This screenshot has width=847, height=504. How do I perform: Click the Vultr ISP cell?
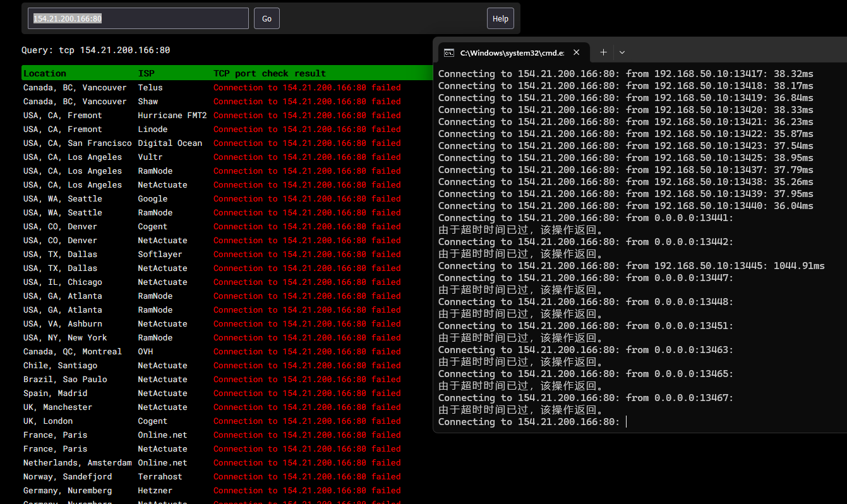(150, 157)
